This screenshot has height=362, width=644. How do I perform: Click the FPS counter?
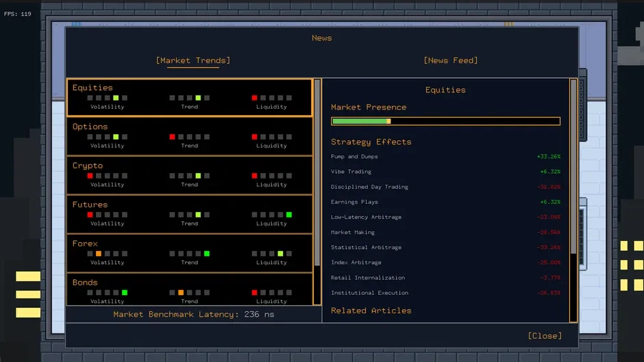pos(18,14)
